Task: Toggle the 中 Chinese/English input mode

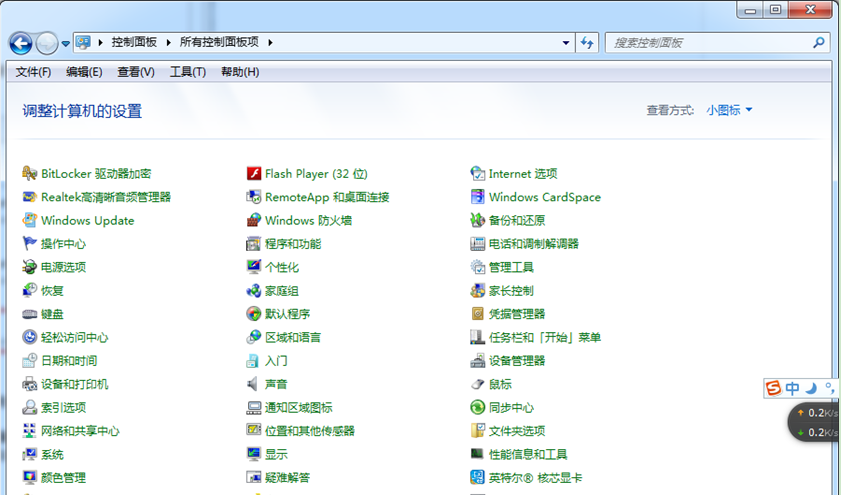Action: pos(792,388)
